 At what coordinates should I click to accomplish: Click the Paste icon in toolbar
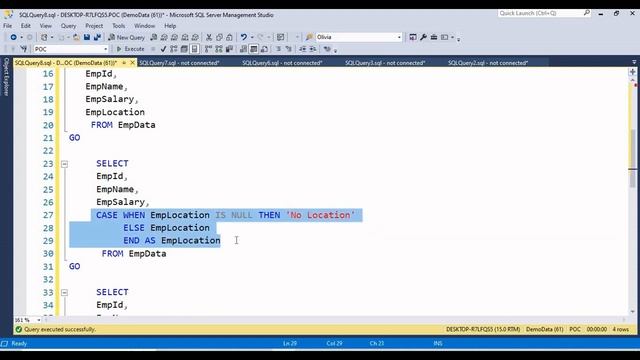[229, 37]
